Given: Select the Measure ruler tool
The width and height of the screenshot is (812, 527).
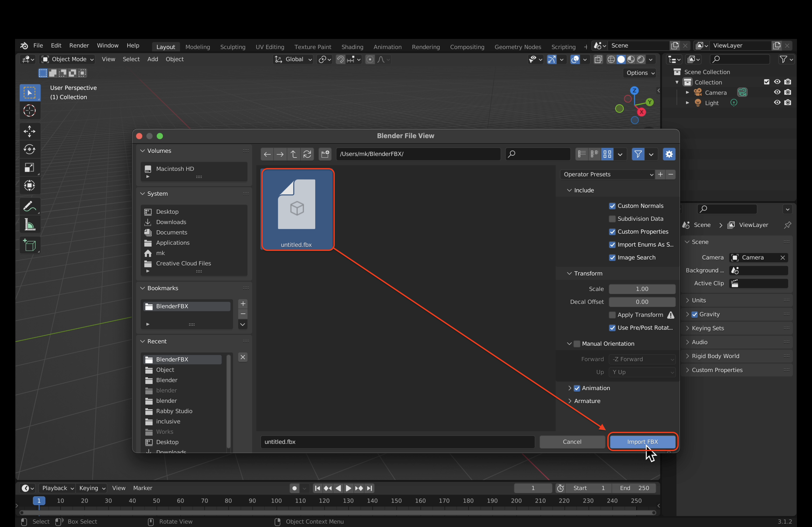Looking at the screenshot, I should click(30, 225).
